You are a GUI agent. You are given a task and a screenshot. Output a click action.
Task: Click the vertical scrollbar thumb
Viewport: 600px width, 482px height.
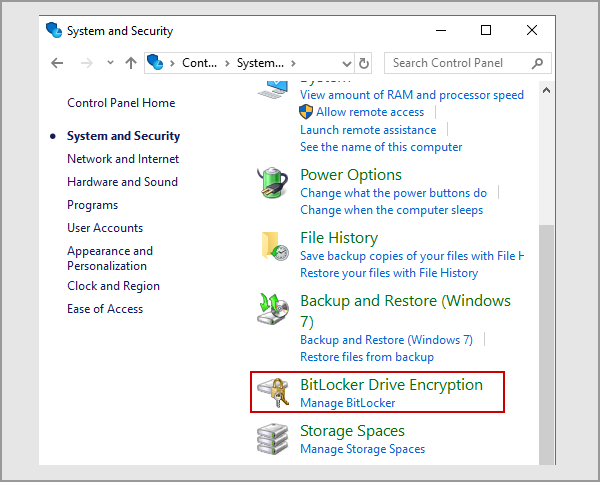click(x=546, y=344)
